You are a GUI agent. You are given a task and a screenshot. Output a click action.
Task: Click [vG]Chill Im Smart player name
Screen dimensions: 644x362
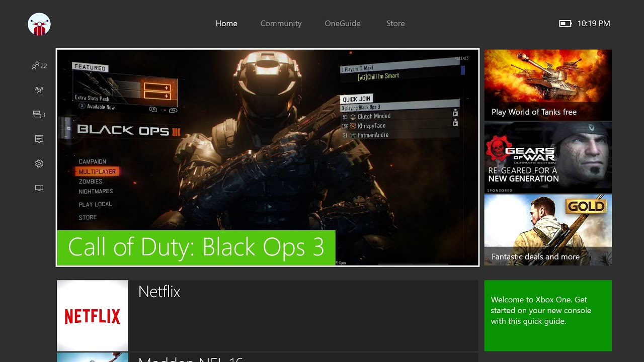[x=378, y=76]
